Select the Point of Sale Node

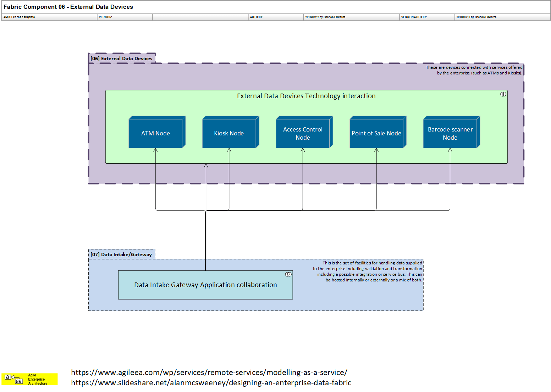[x=377, y=133]
